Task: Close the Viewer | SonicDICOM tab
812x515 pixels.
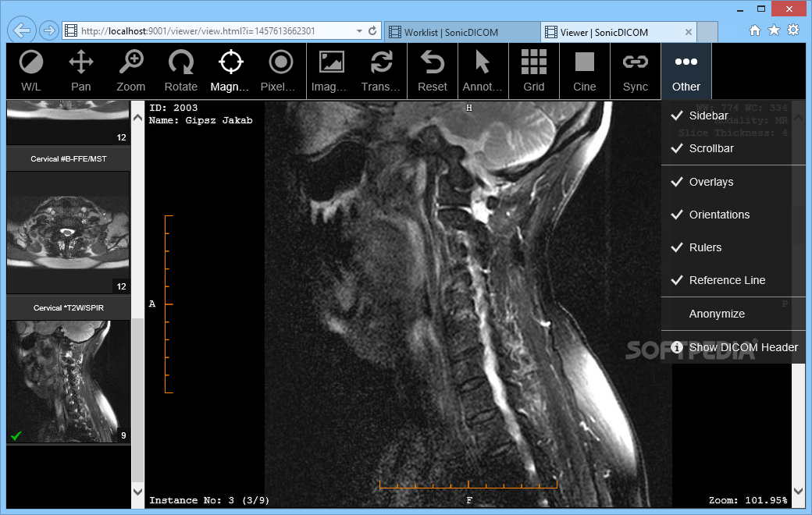Action: tap(688, 32)
